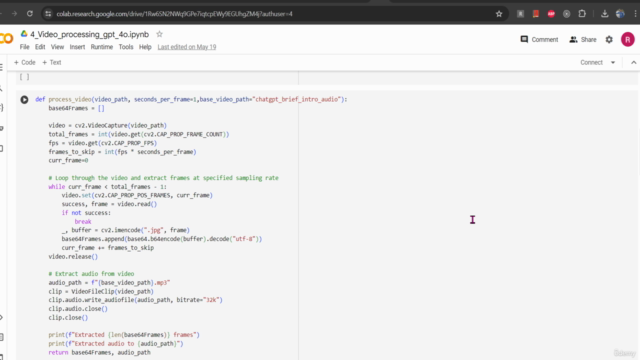
Task: Click the comment '# Extract audio from video'
Action: pyautogui.click(x=91, y=274)
